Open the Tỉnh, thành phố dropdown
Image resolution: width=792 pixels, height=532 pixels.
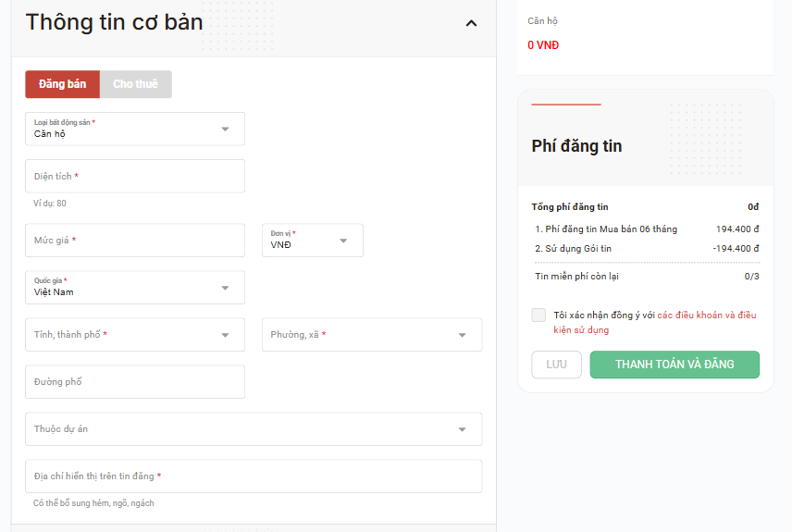tap(135, 334)
